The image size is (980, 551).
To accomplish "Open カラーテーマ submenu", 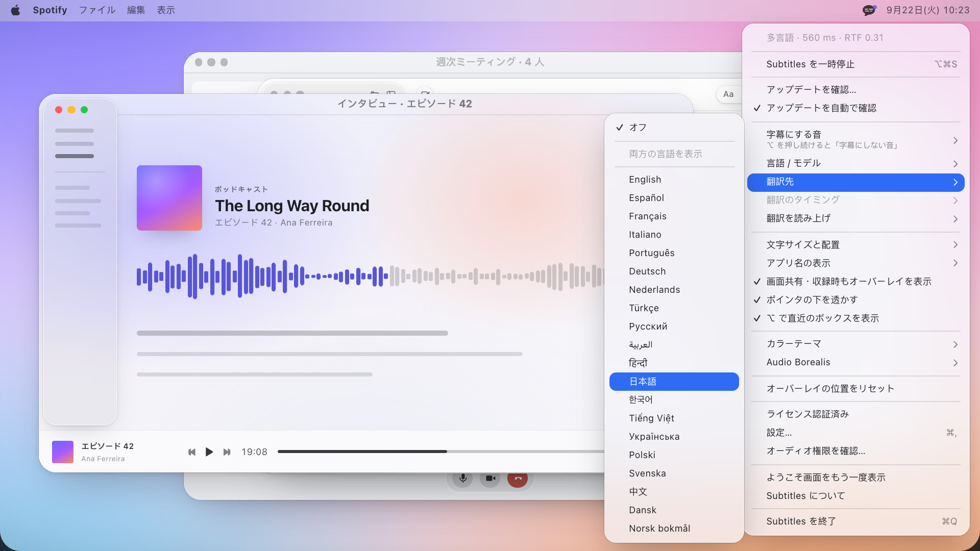I will [856, 344].
